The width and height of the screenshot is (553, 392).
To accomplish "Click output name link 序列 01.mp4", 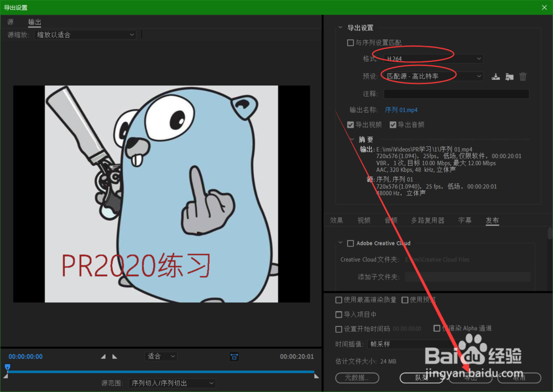I will pyautogui.click(x=401, y=110).
